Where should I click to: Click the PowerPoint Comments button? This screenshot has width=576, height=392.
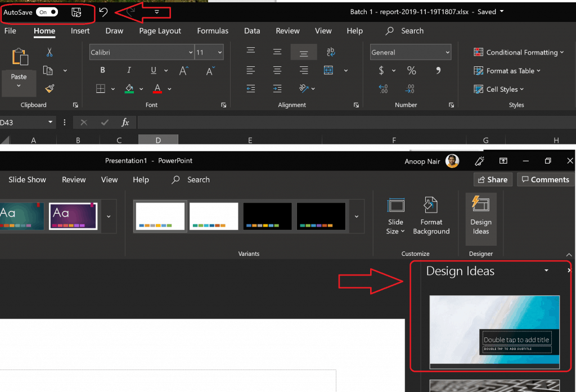[x=546, y=179]
